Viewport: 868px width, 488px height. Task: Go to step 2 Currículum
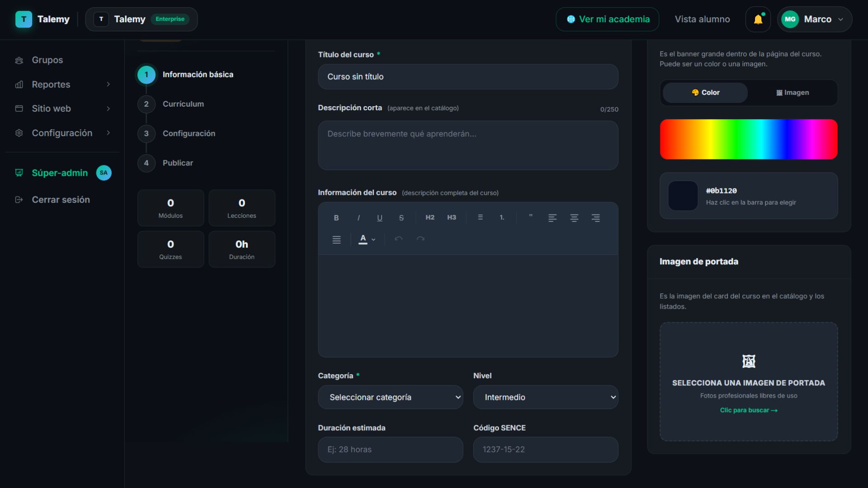171,104
